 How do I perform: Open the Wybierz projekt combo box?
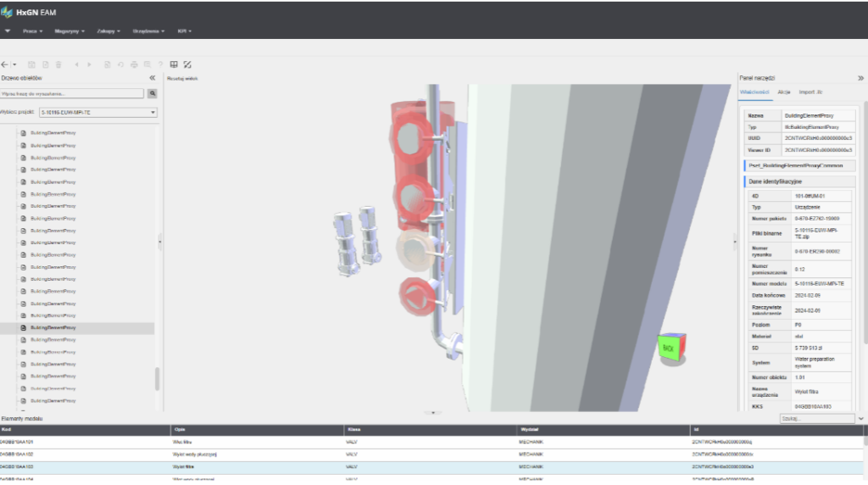(98, 113)
